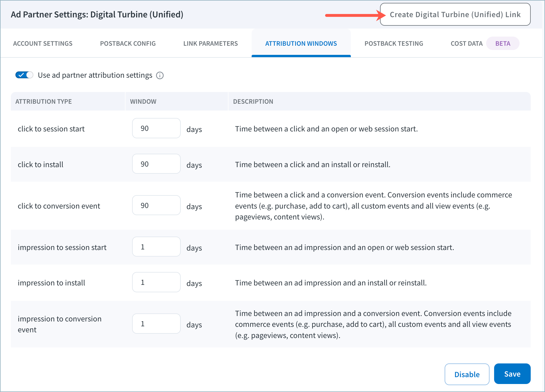545x392 pixels.
Task: Click the impression to install window field
Action: pos(156,282)
